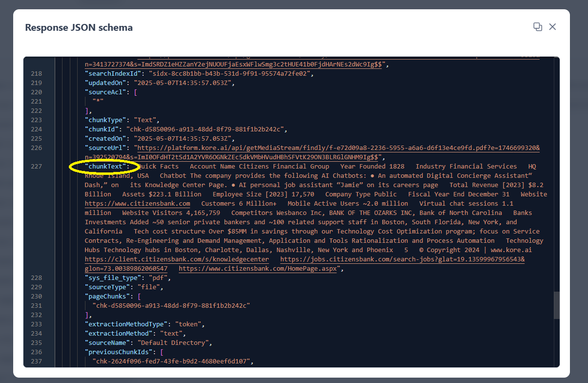Select the "chunkType" key
The image size is (588, 383).
click(x=105, y=120)
